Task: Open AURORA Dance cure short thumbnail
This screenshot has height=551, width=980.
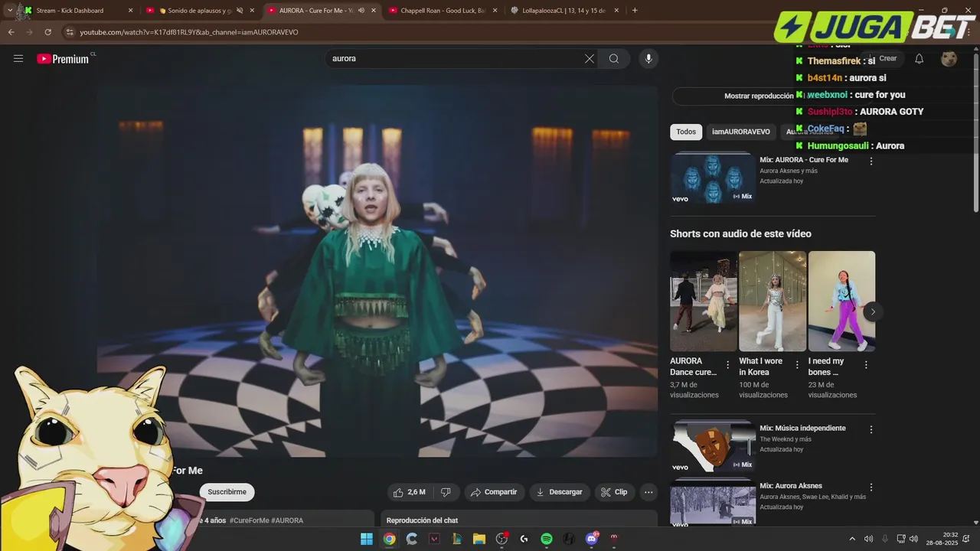Action: 704,301
